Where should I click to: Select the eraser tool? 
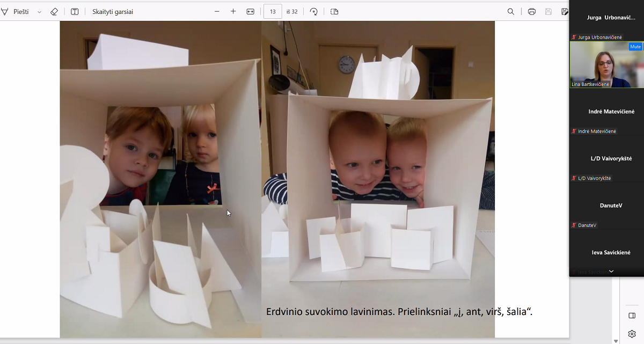point(54,11)
